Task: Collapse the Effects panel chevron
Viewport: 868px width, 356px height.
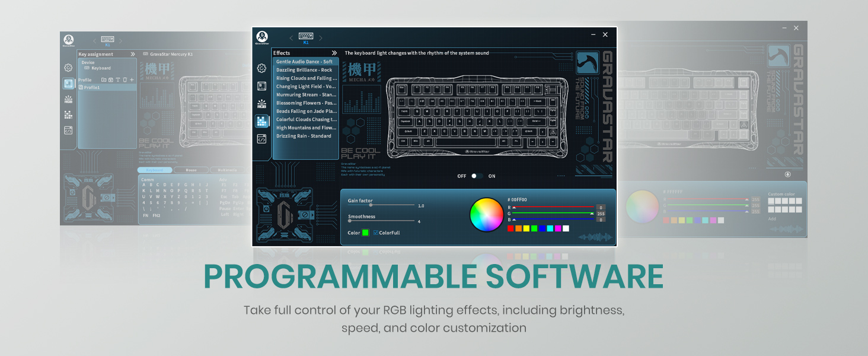Action: pyautogui.click(x=334, y=53)
